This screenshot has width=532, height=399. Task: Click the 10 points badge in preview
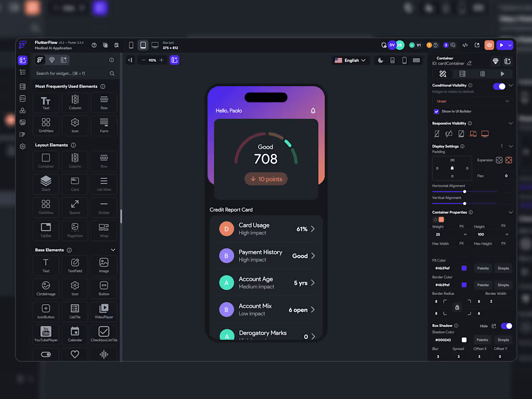[266, 179]
